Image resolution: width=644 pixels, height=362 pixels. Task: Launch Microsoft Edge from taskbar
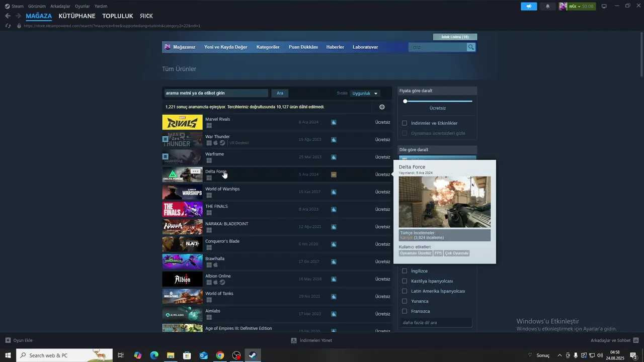(154, 355)
